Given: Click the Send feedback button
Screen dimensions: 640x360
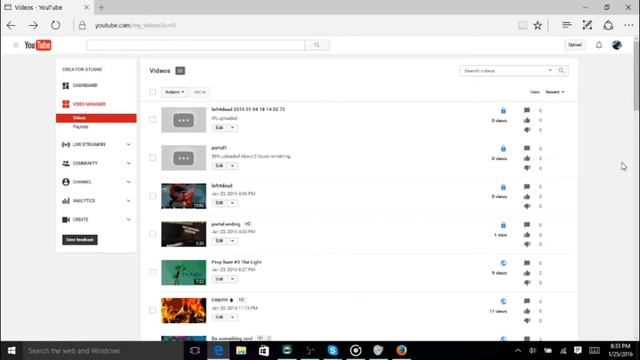Looking at the screenshot, I should click(x=80, y=240).
